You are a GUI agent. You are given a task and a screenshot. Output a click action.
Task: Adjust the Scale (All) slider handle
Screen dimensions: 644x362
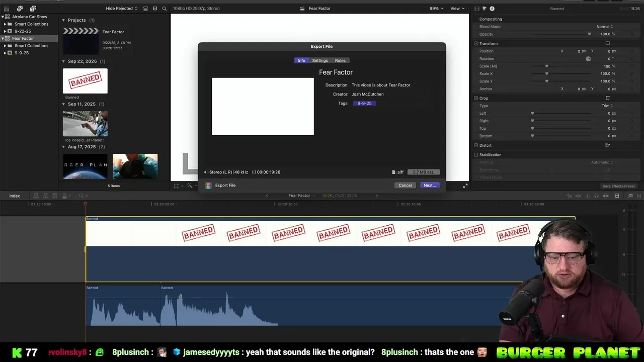tap(547, 66)
